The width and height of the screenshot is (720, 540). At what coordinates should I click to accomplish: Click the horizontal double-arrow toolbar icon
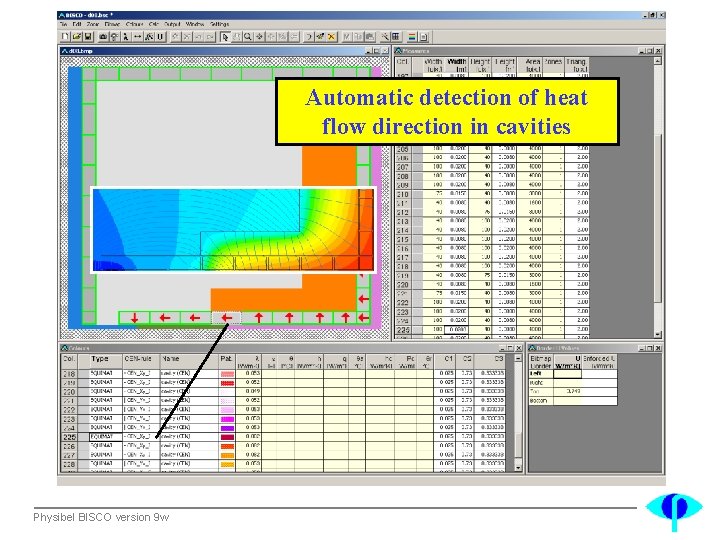click(x=137, y=37)
